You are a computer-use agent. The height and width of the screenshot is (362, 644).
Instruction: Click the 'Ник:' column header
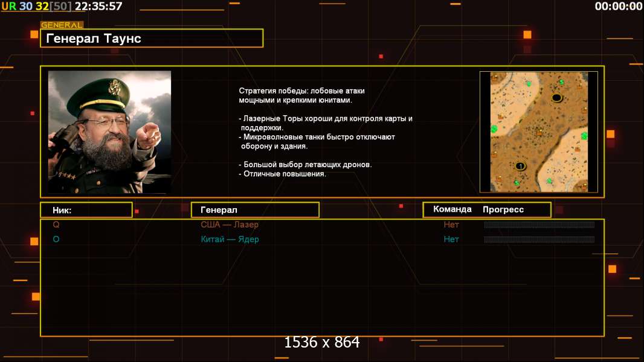[86, 210]
